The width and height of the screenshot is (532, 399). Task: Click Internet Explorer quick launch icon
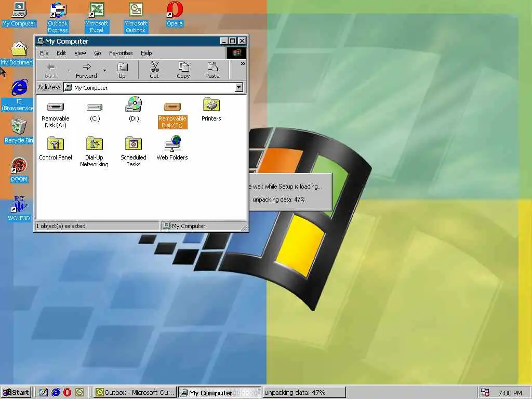pyautogui.click(x=55, y=393)
